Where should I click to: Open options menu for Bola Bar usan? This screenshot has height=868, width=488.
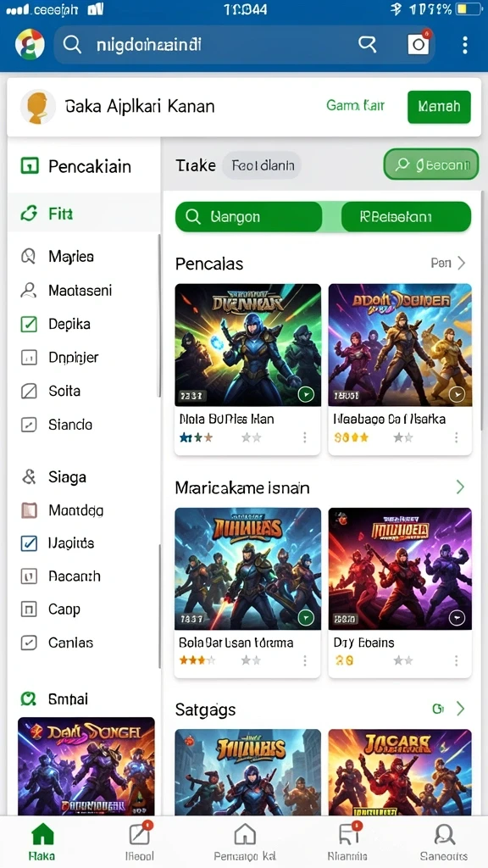pos(304,660)
